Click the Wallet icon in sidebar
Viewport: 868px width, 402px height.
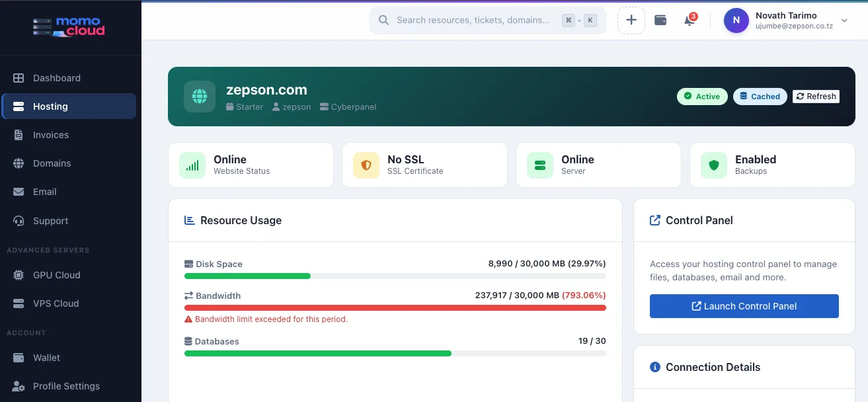(x=19, y=358)
